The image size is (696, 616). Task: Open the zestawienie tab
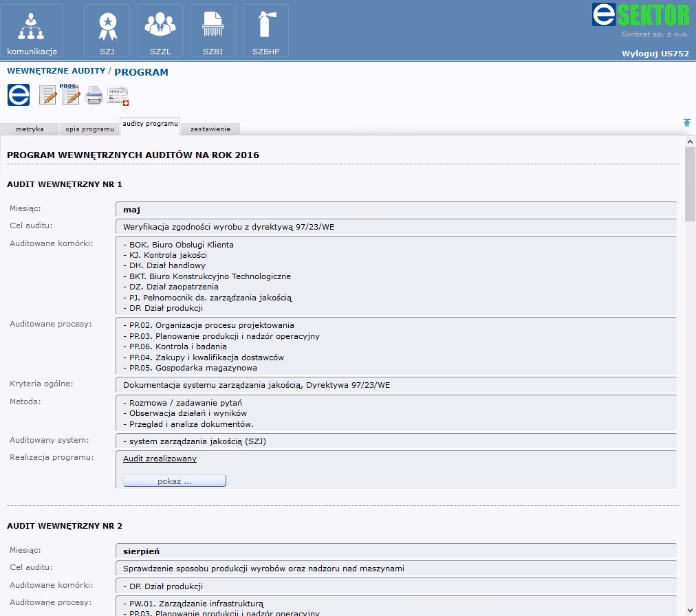pyautogui.click(x=210, y=129)
